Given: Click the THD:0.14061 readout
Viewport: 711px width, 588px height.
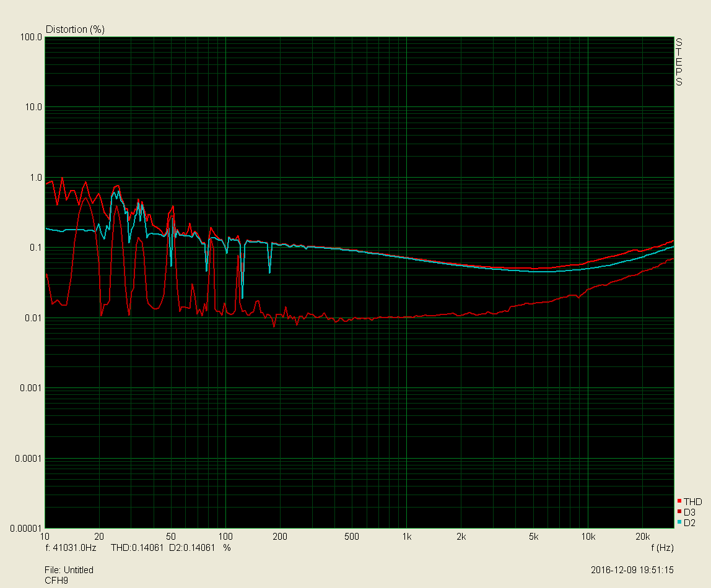Looking at the screenshot, I should 137,548.
